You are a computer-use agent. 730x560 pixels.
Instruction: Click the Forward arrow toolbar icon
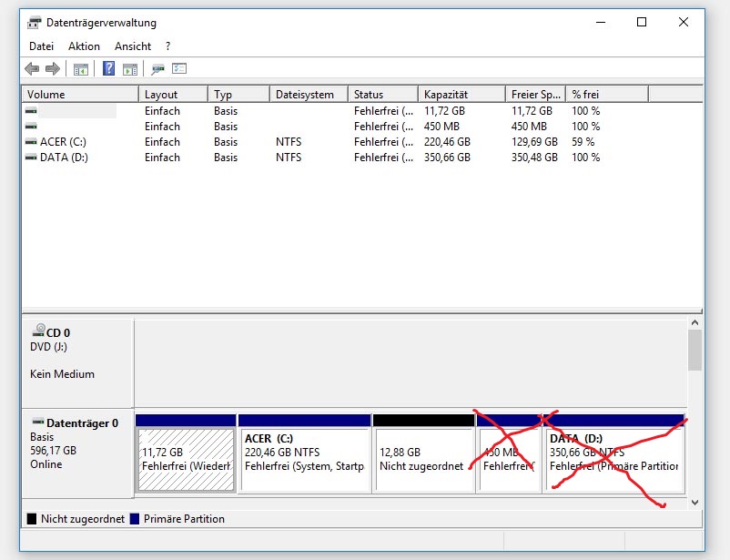(53, 68)
